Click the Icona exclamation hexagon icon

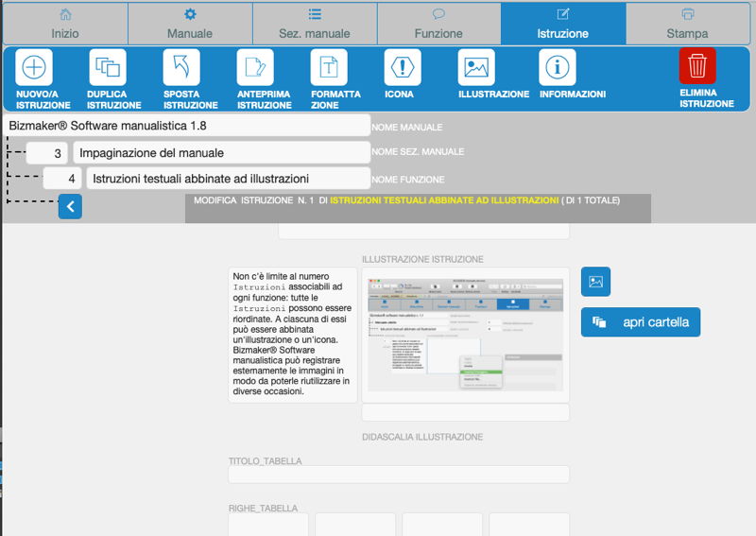point(403,67)
